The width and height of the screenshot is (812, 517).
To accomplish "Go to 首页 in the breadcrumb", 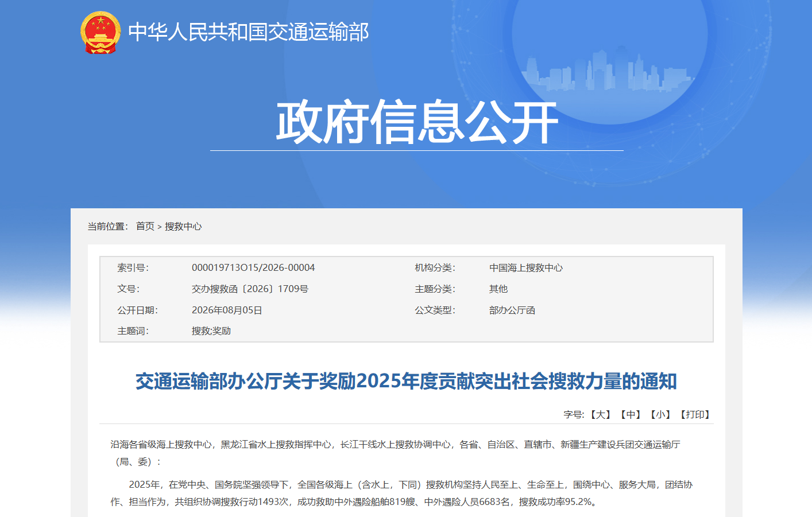I will click(x=145, y=227).
